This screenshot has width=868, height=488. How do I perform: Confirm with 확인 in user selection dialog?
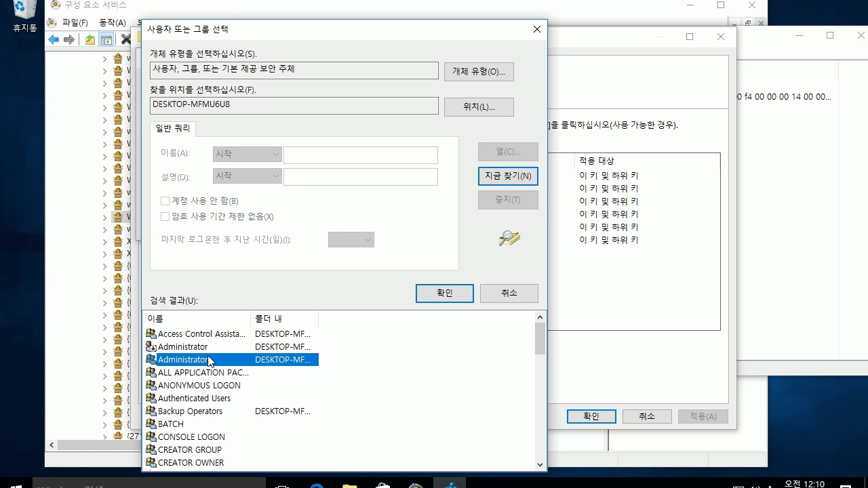(x=445, y=293)
